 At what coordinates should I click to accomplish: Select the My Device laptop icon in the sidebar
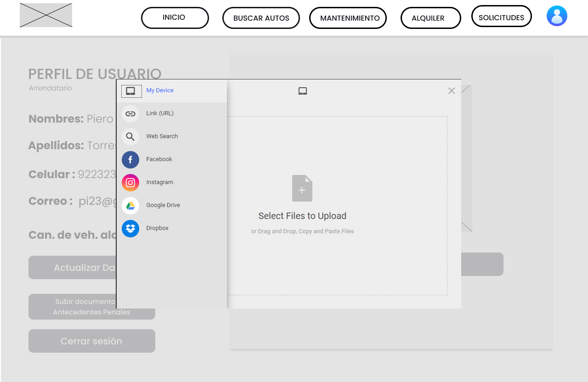pyautogui.click(x=131, y=91)
